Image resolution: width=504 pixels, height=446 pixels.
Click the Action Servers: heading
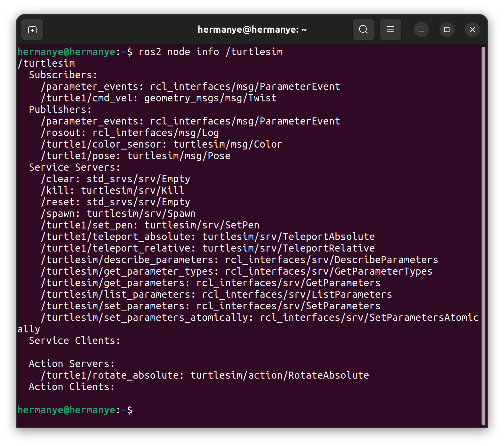tap(71, 364)
